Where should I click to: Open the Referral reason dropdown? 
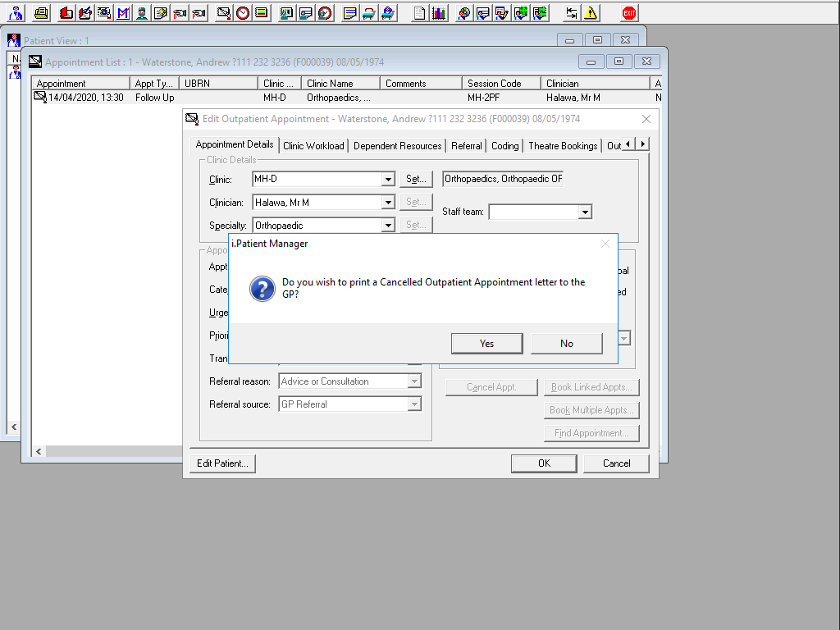414,381
